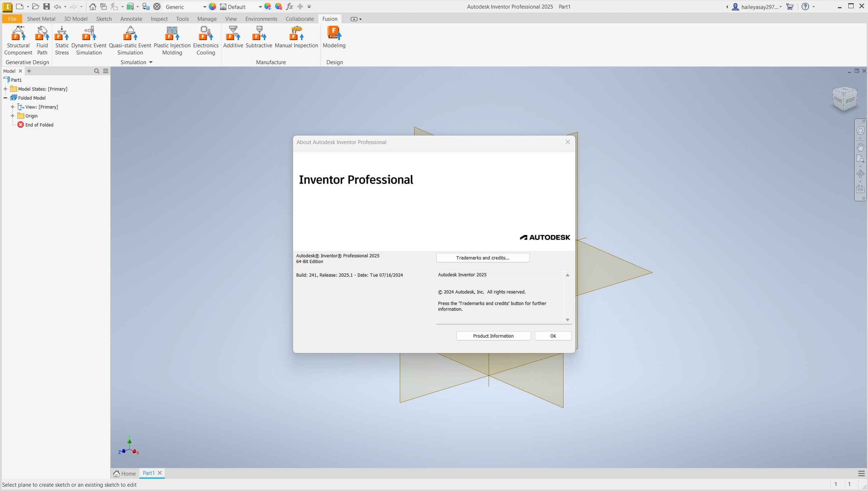Close the Part1 document tab
This screenshot has height=491, width=868.
pos(160,473)
